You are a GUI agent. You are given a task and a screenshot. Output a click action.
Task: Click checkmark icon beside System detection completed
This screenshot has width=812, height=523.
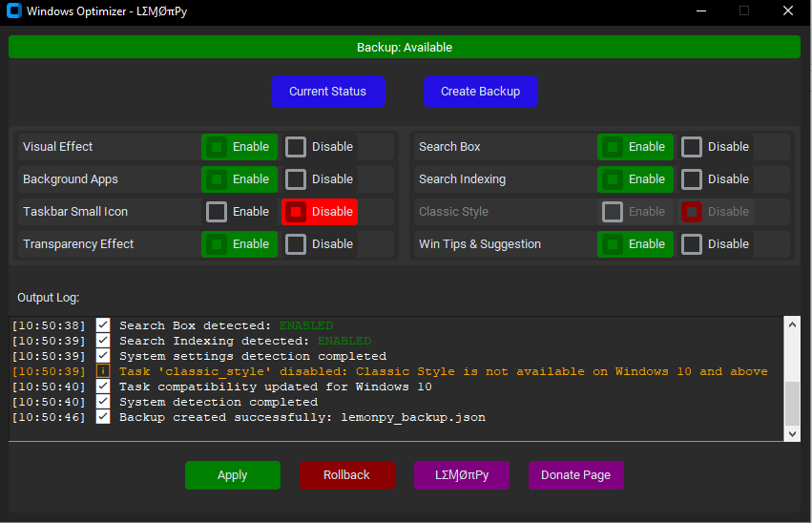(x=103, y=402)
